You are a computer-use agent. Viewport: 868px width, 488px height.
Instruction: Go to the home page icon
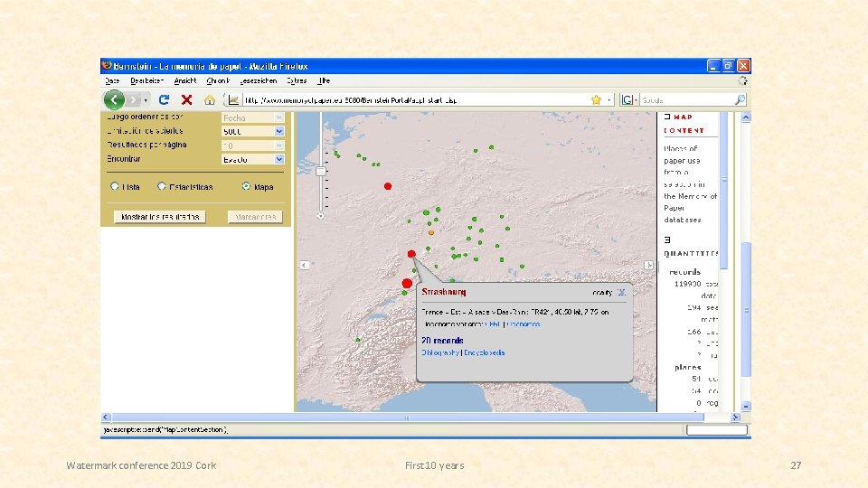point(209,100)
